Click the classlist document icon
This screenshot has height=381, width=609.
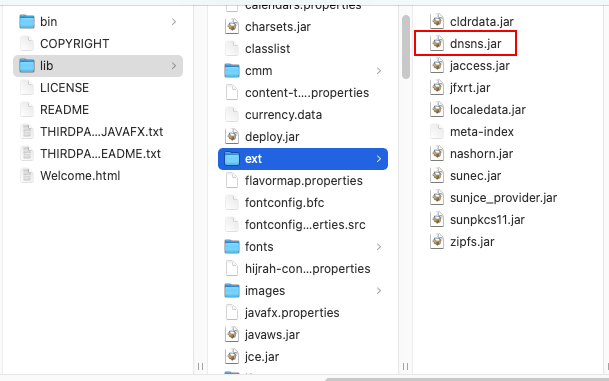(232, 49)
